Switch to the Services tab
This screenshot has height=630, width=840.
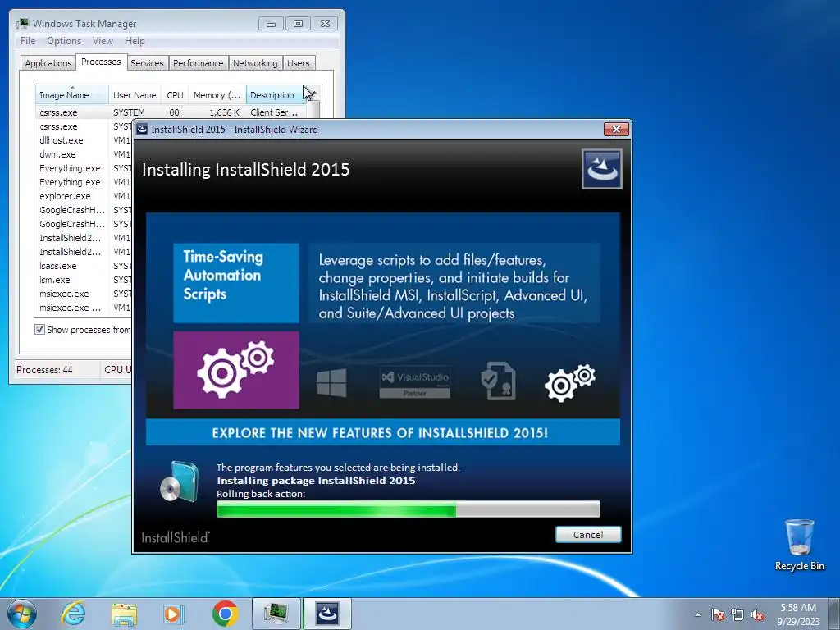(147, 63)
